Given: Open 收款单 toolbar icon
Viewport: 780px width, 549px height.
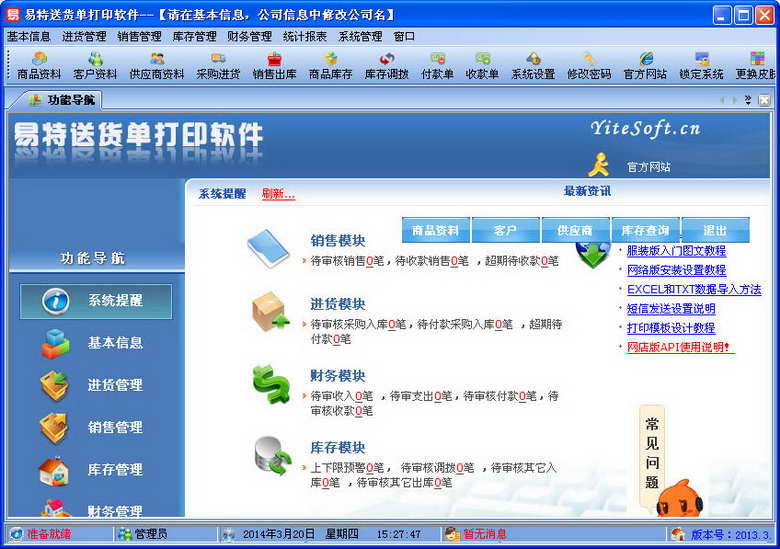Looking at the screenshot, I should point(482,66).
